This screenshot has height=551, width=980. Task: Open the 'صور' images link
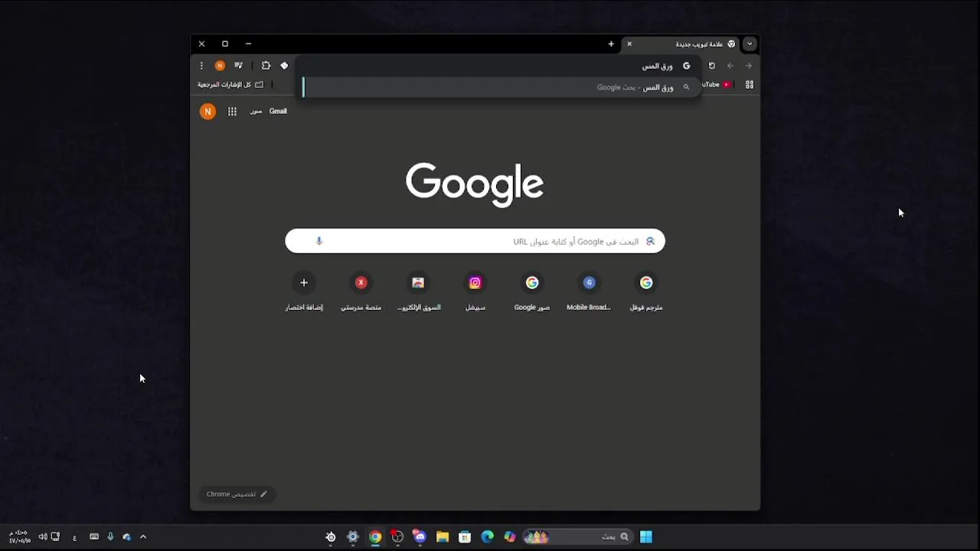[256, 112]
